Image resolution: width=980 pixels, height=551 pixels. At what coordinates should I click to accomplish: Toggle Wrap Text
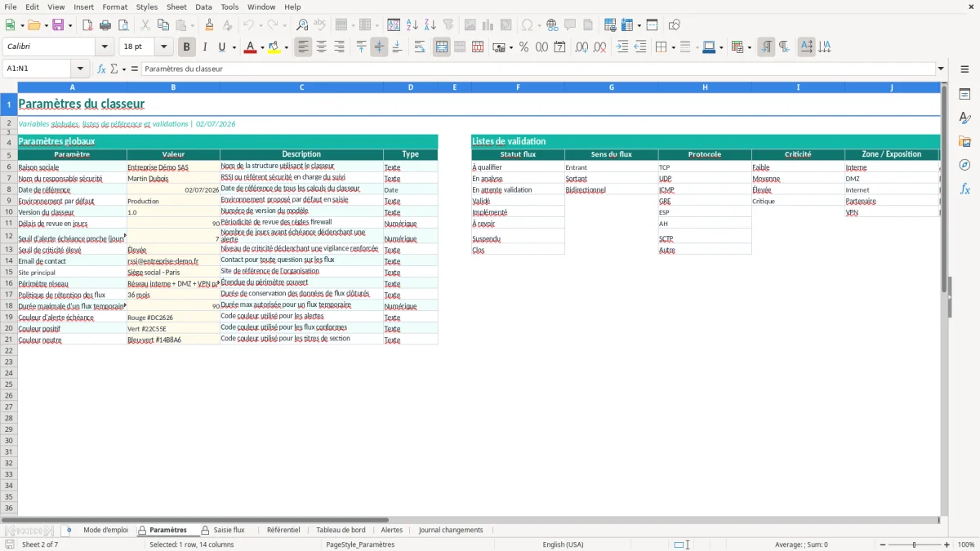point(420,47)
